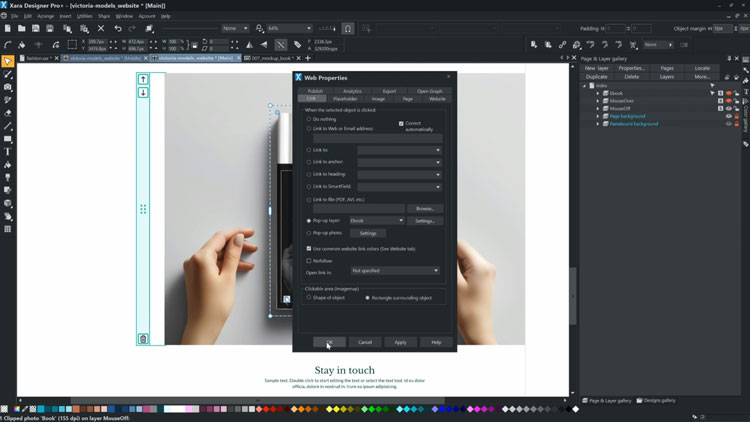The width and height of the screenshot is (750, 422).
Task: Click the Browse... button
Action: point(425,209)
